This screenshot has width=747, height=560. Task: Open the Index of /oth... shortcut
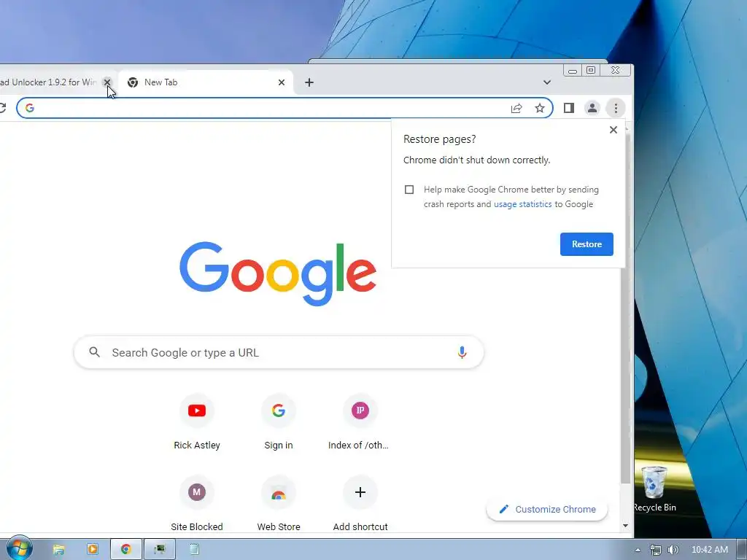coord(360,422)
